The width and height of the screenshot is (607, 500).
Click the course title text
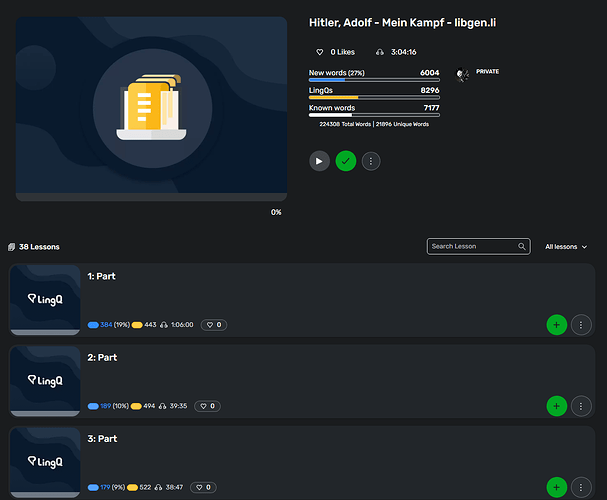pyautogui.click(x=402, y=23)
